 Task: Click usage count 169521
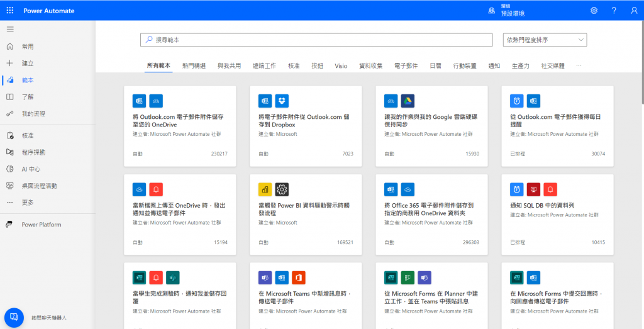[345, 242]
